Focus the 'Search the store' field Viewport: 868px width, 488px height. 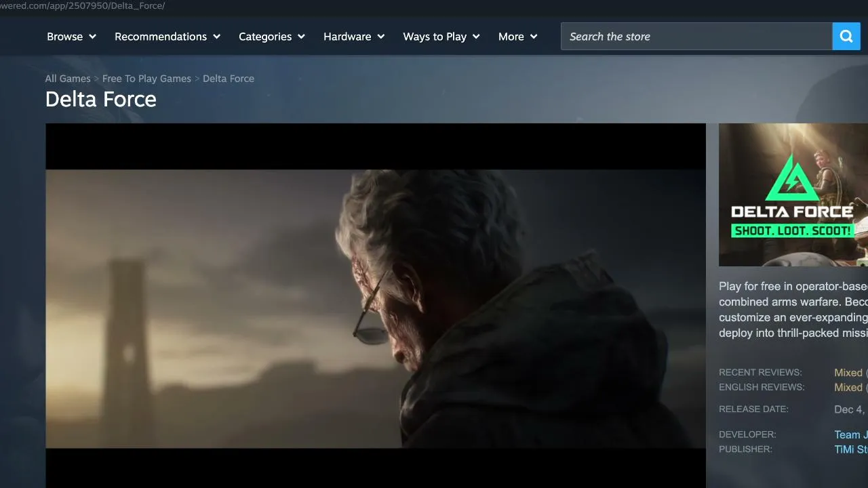[x=696, y=37]
